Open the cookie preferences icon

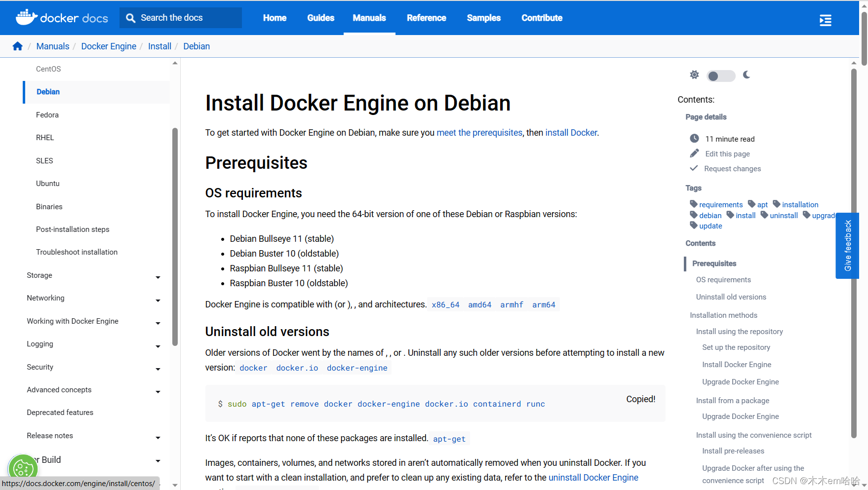click(23, 468)
